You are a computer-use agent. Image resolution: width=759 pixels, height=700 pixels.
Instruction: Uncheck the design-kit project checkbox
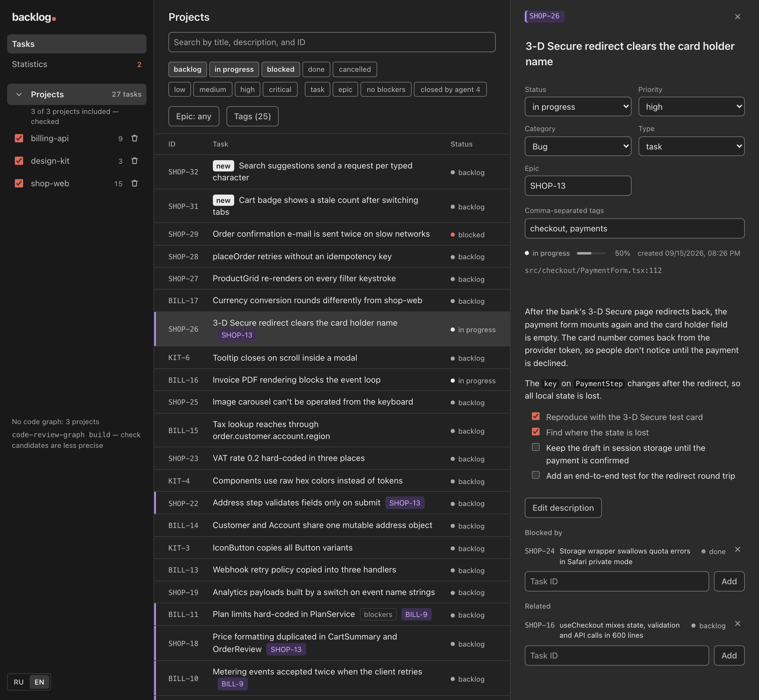(19, 161)
